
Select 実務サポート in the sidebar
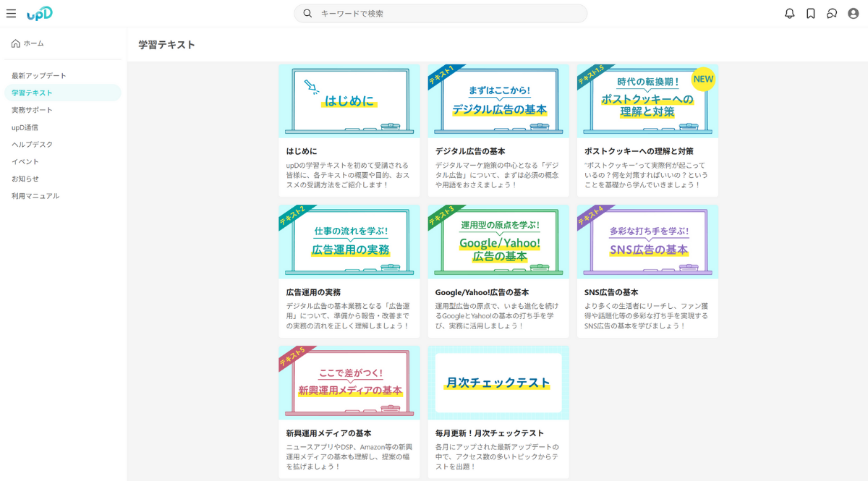pos(32,110)
